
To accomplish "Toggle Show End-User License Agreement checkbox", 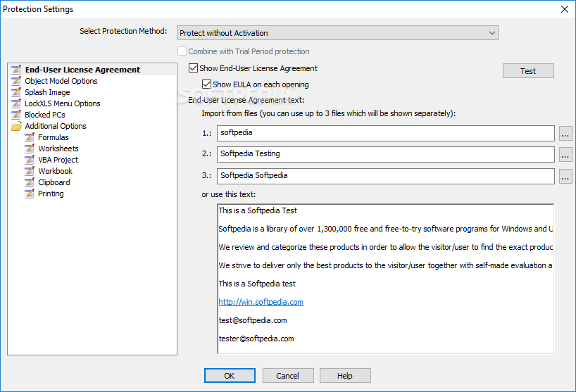I will 193,68.
